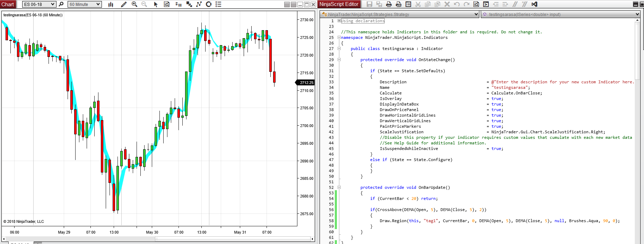Copy selected code in editor
The width and height of the screenshot is (644, 244).
pos(428,4)
